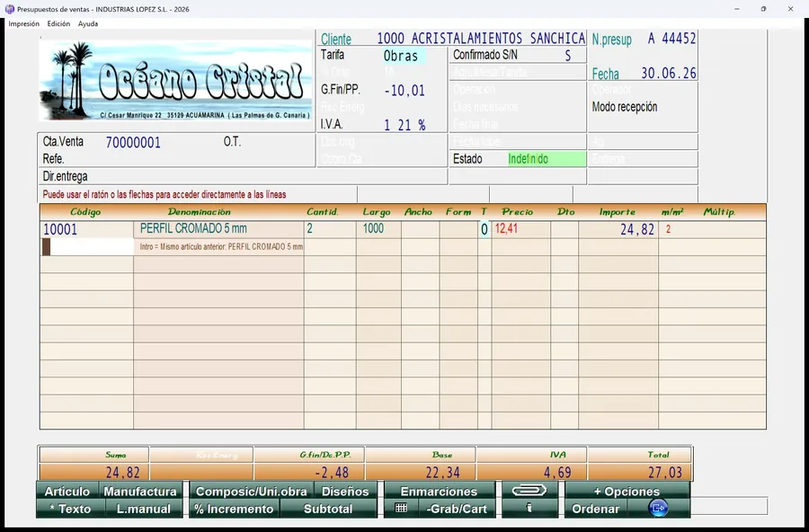Image resolution: width=809 pixels, height=532 pixels.
Task: Click the Enmarciones button
Action: pos(439,491)
